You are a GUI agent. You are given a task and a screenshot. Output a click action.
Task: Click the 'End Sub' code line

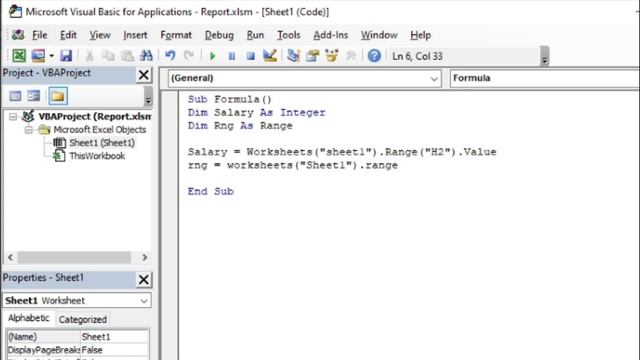tap(210, 191)
